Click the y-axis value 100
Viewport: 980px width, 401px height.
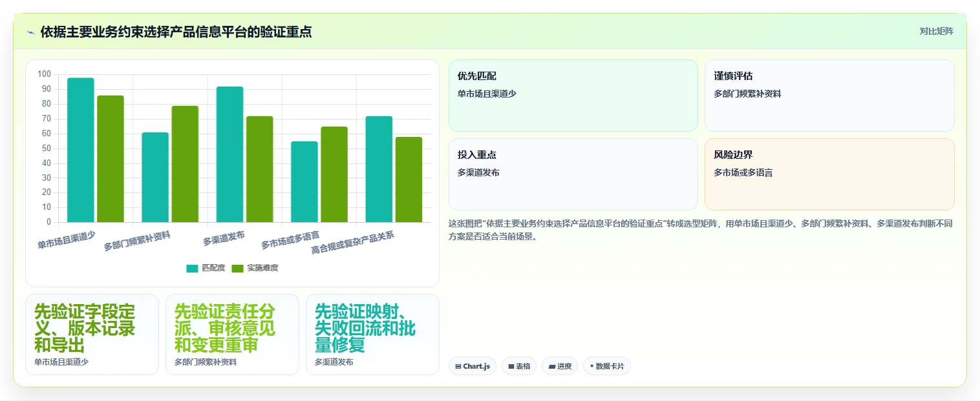pyautogui.click(x=44, y=74)
